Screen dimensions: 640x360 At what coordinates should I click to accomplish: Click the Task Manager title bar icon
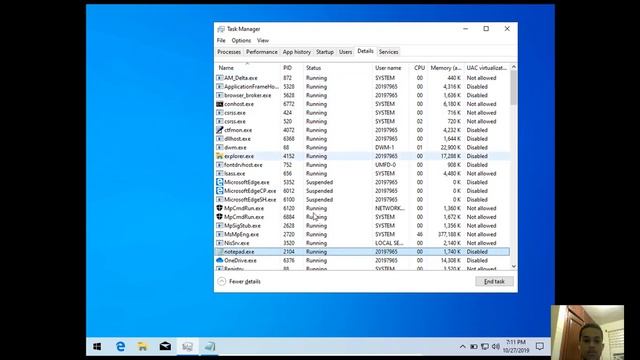221,29
